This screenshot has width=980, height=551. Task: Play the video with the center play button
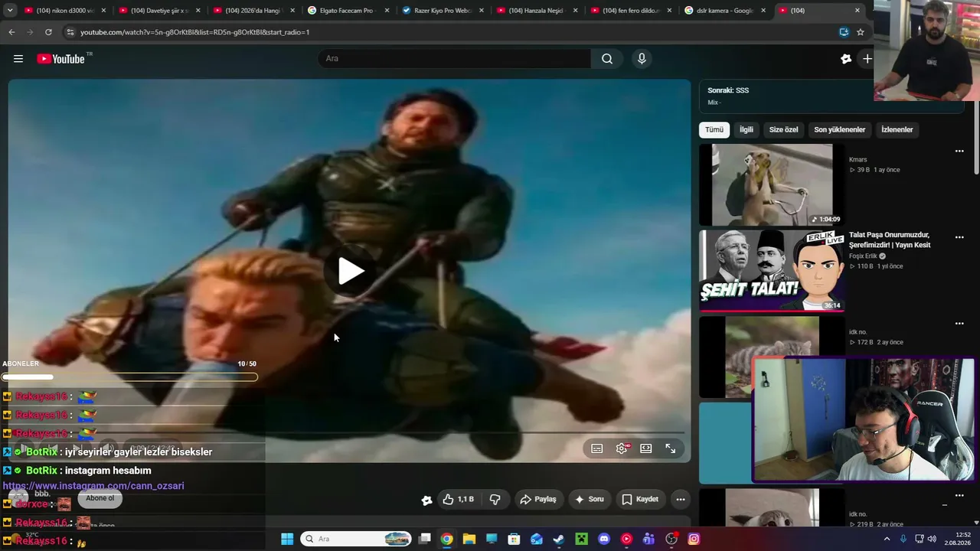coord(351,270)
